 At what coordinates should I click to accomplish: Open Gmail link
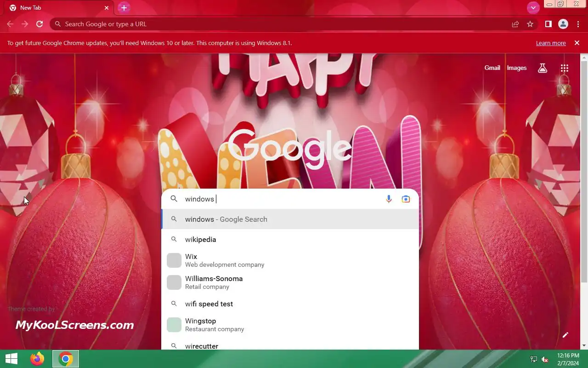492,68
